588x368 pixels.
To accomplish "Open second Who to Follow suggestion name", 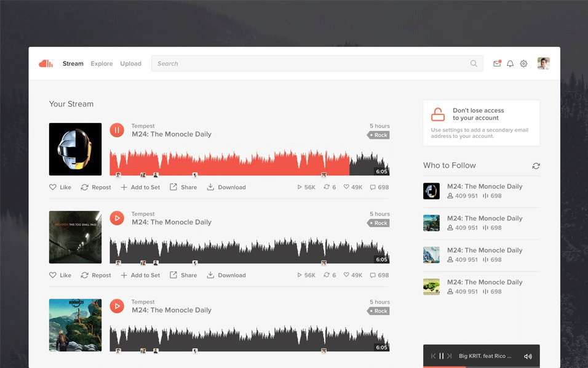I will (485, 218).
